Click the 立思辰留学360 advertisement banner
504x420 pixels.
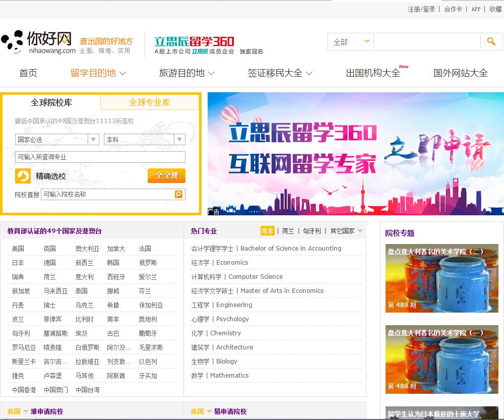pyautogui.click(x=355, y=154)
